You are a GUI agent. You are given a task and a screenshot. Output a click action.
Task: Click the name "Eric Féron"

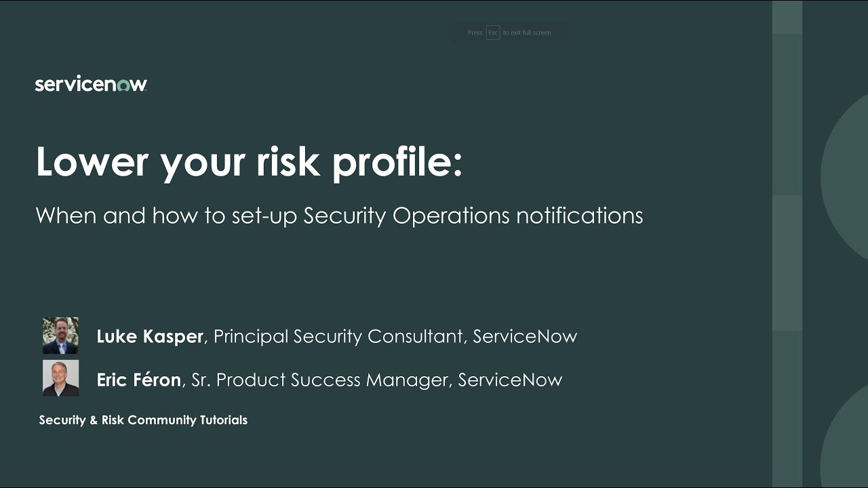pos(138,380)
